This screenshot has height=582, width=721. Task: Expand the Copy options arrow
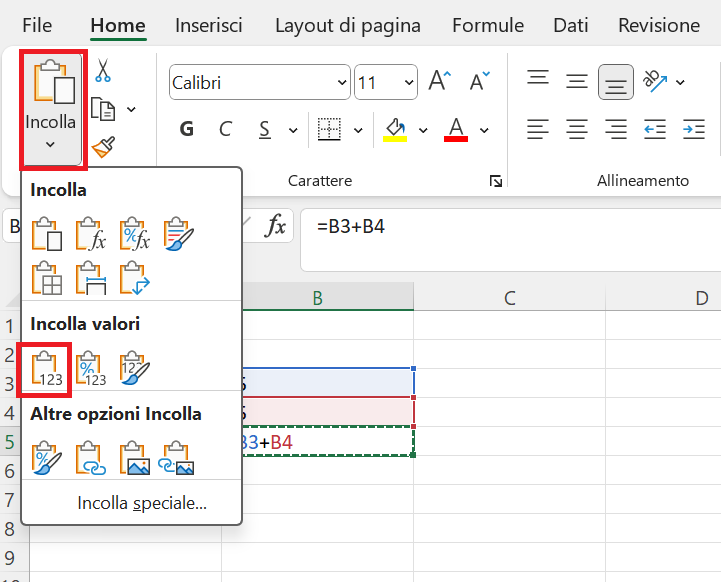(x=131, y=109)
